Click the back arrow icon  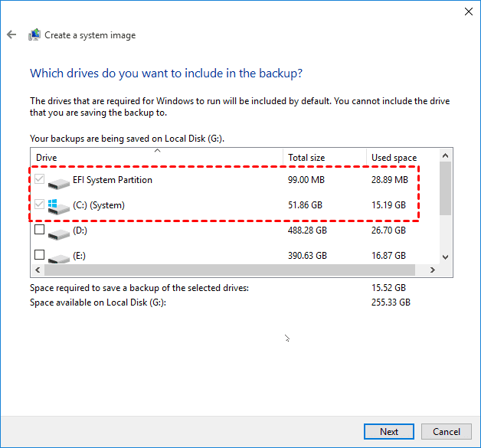click(11, 35)
